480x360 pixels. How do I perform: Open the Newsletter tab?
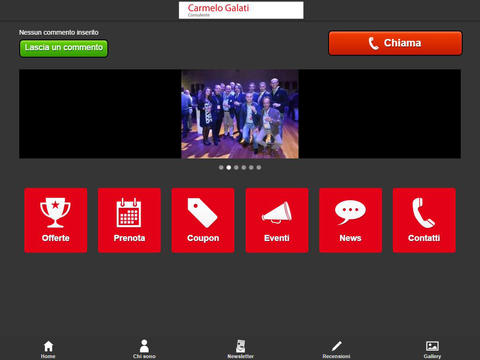pos(240,349)
